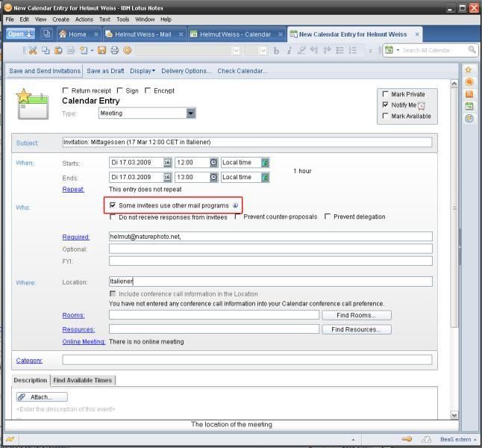Open the start date calendar picker

point(167,163)
